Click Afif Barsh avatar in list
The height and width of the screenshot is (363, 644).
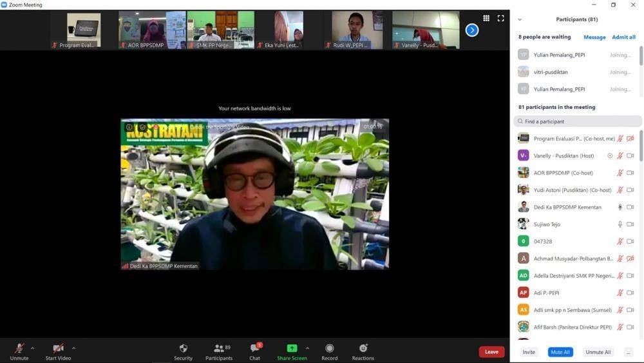[x=523, y=327]
